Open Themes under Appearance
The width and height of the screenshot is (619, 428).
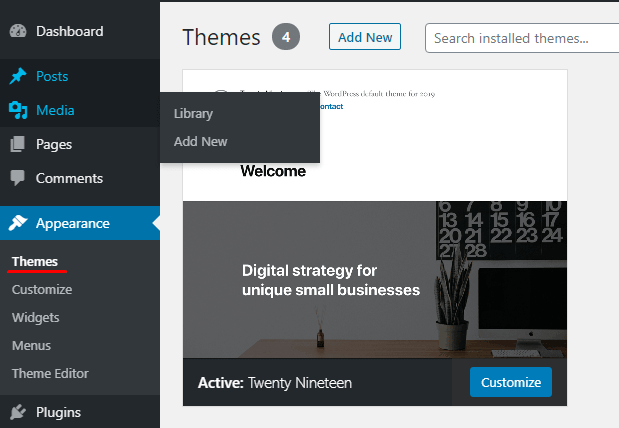35,261
